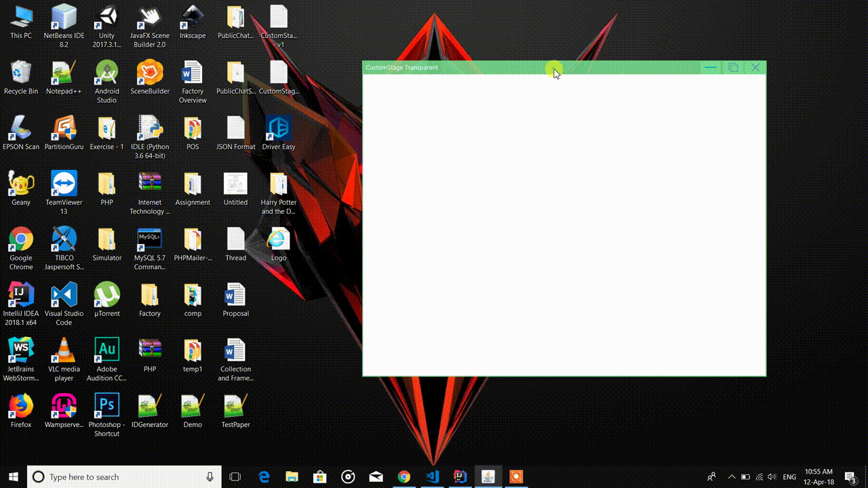Open Task View on the taskbar
Screen dimensions: 868x488
(x=235, y=477)
